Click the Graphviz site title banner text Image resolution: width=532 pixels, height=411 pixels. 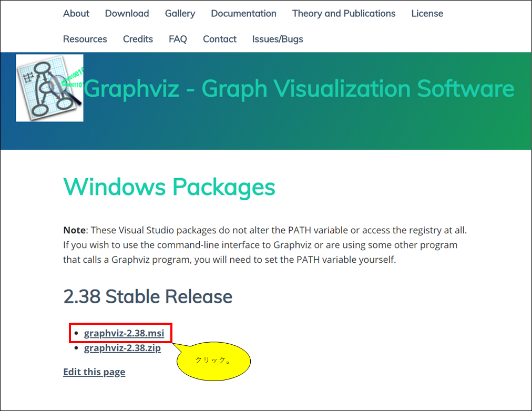tap(299, 89)
